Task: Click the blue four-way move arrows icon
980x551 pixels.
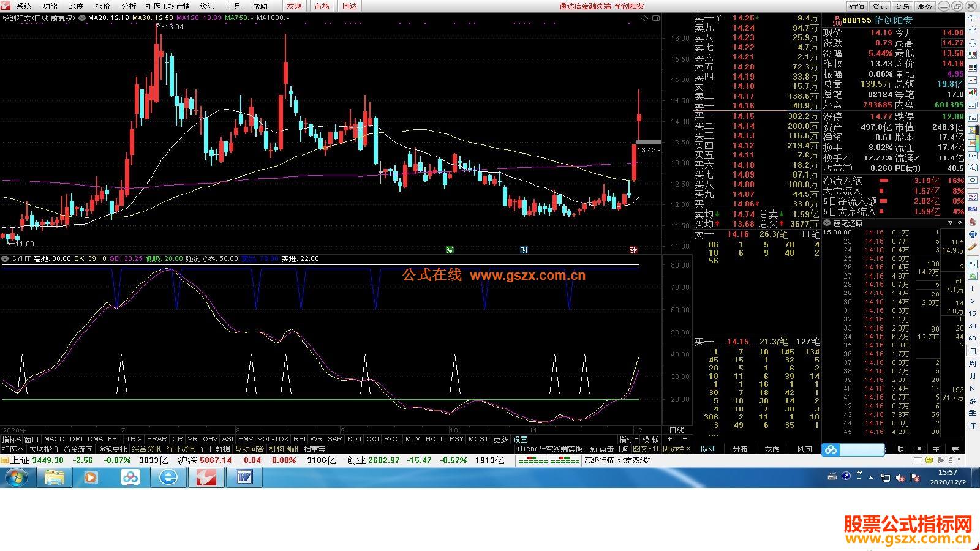Action: (972, 234)
